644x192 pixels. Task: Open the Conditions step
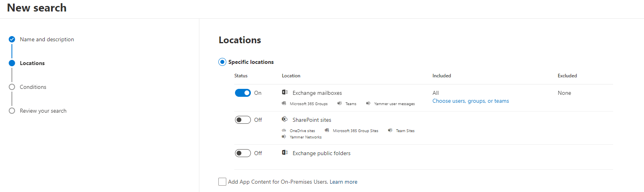click(x=33, y=87)
